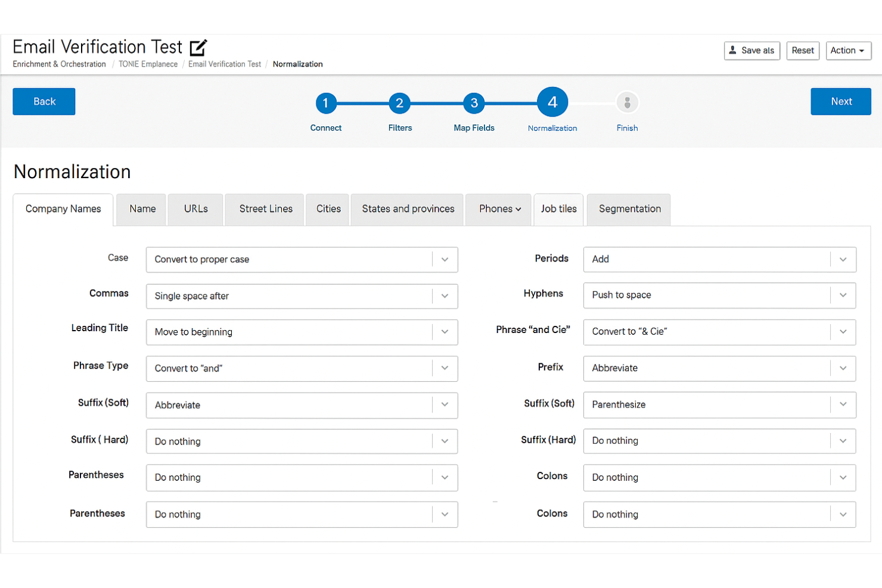Click the Connect step circle
The image size is (882, 588).
pyautogui.click(x=325, y=102)
